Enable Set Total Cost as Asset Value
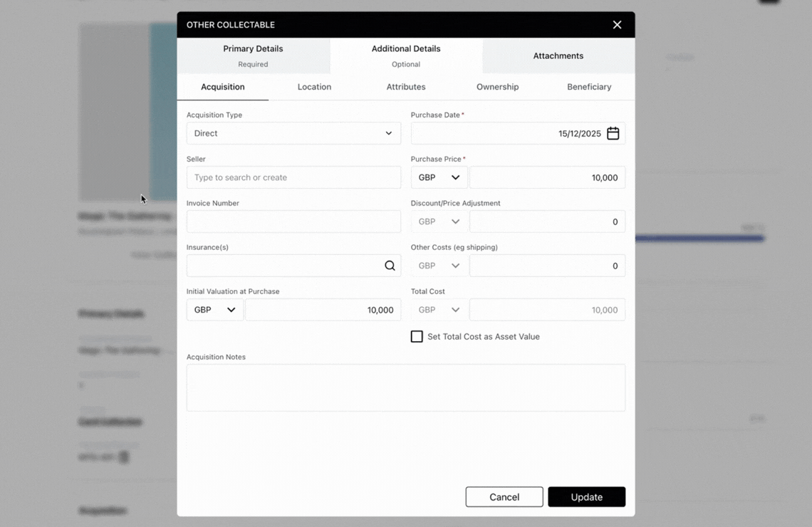Image resolution: width=812 pixels, height=527 pixels. tap(417, 336)
